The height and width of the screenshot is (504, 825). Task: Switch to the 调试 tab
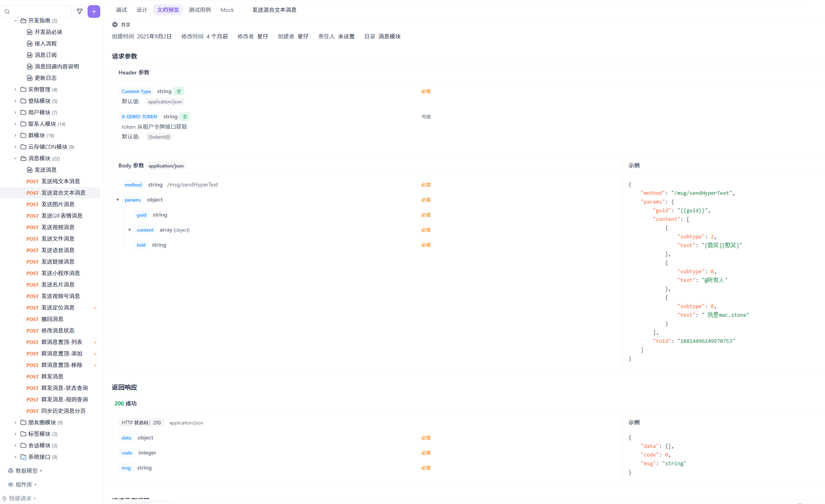[x=121, y=10]
